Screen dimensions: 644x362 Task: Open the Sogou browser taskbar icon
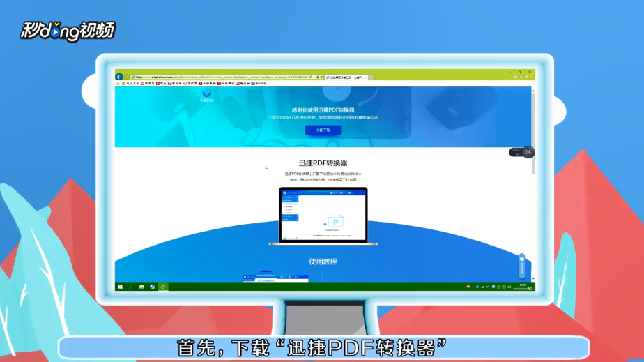(153, 287)
